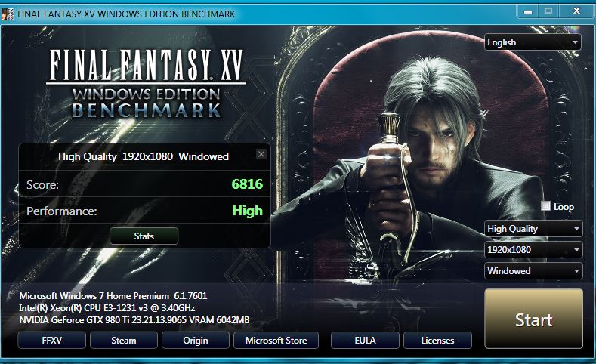596x364 pixels.
Task: Click the Performance rating High text
Action: coord(247,211)
